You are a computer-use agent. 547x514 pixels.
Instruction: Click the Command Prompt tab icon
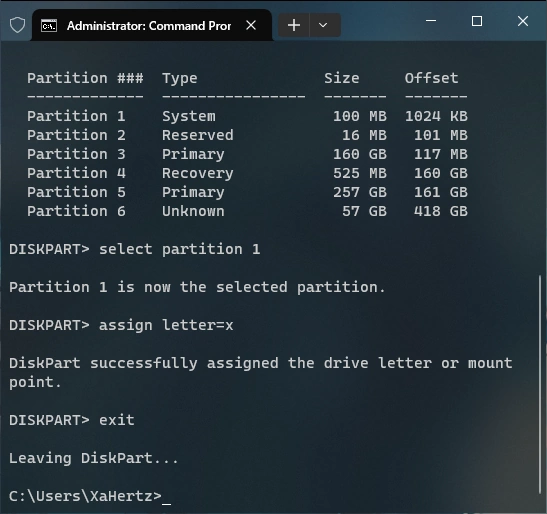coord(48,26)
